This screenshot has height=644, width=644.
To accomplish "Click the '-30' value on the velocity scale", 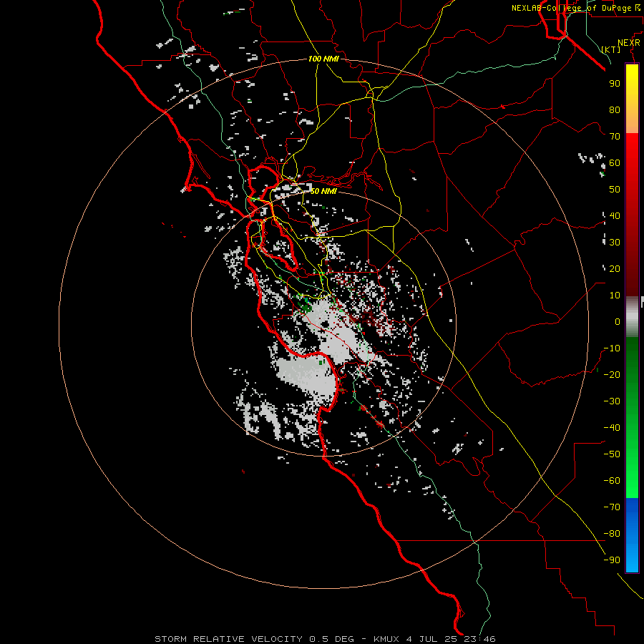I will 612,401.
